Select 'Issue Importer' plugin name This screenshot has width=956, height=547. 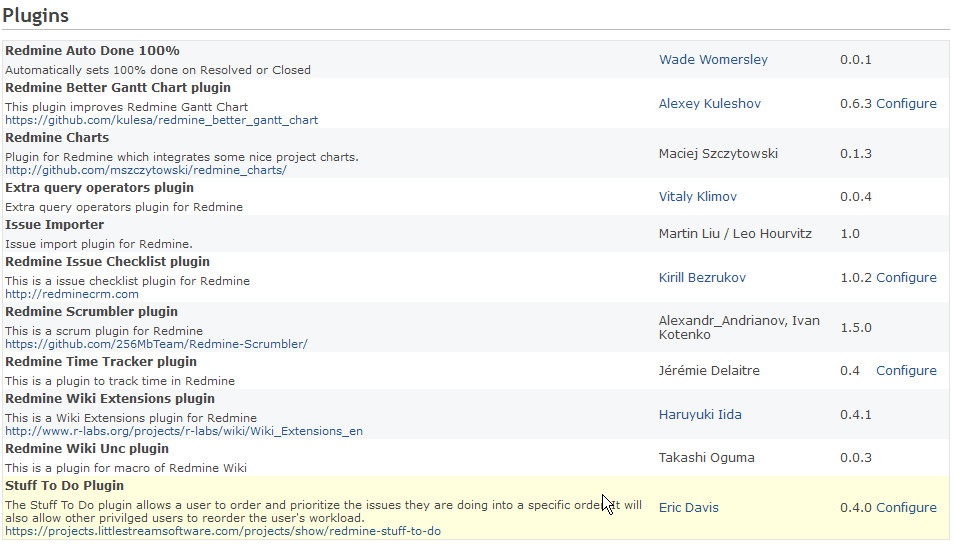point(54,225)
